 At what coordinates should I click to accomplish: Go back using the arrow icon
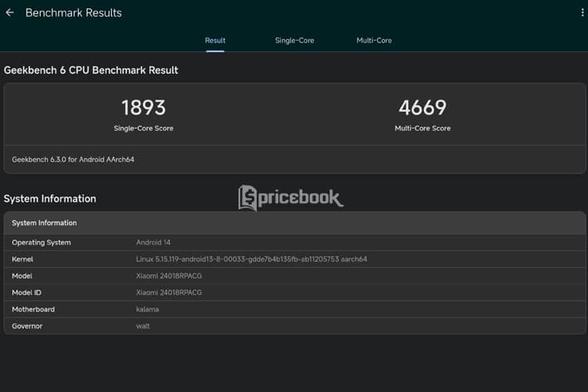(x=10, y=12)
